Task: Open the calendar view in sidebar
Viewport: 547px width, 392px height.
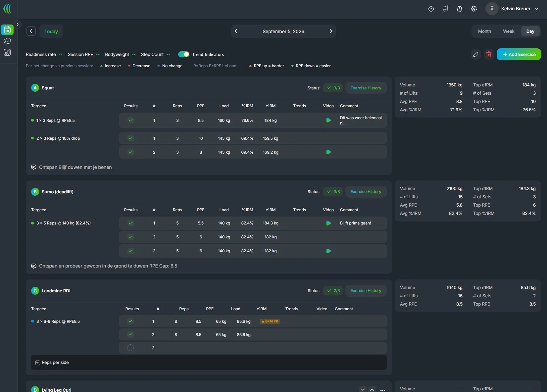Action: tap(7, 30)
